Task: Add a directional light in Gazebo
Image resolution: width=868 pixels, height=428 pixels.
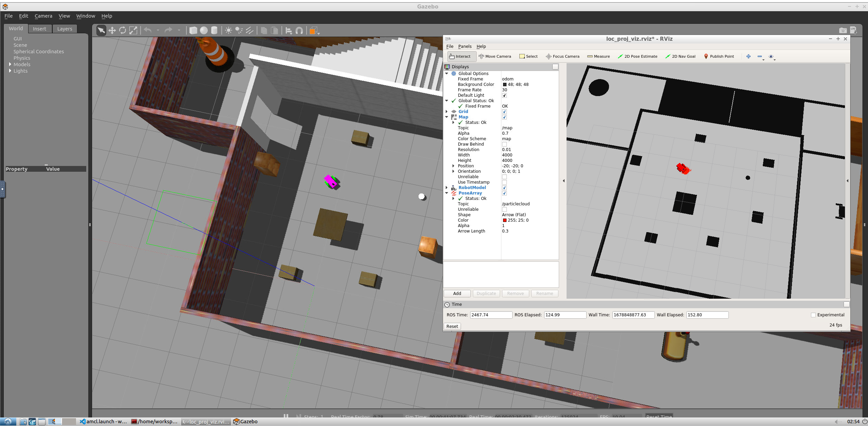Action: click(250, 31)
